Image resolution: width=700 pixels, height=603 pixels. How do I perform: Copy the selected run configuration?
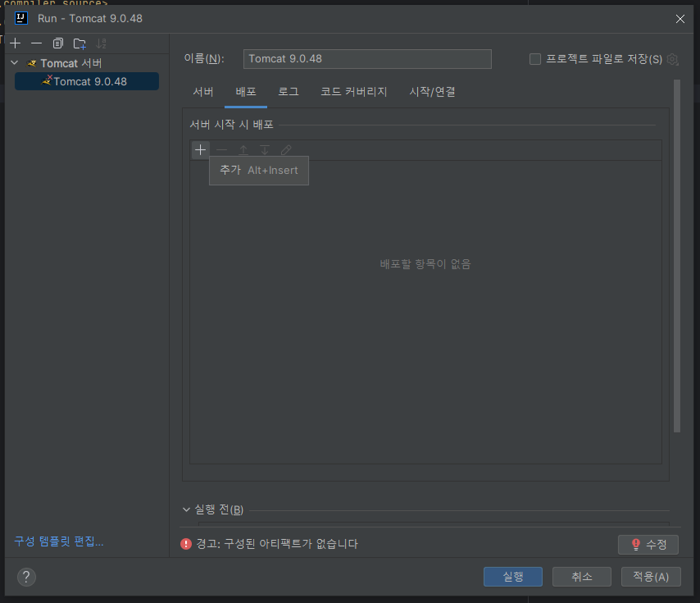coord(58,43)
